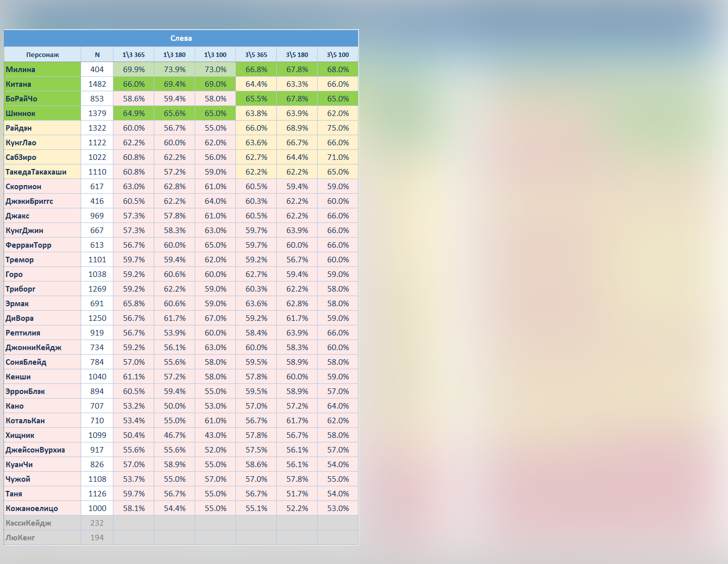Select the 'Милина' character cell
Image resolution: width=728 pixels, height=564 pixels.
pos(42,70)
